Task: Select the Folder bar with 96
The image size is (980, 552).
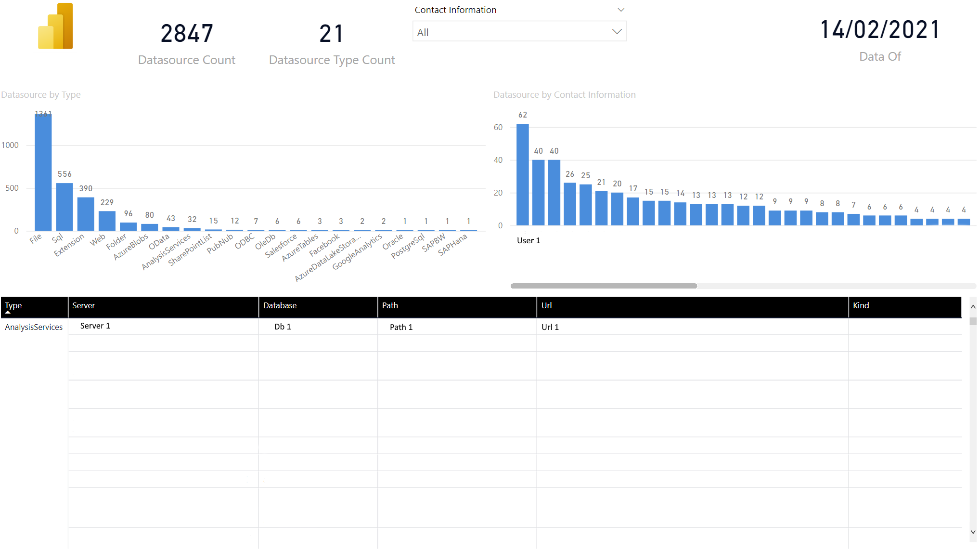Action: [x=128, y=226]
